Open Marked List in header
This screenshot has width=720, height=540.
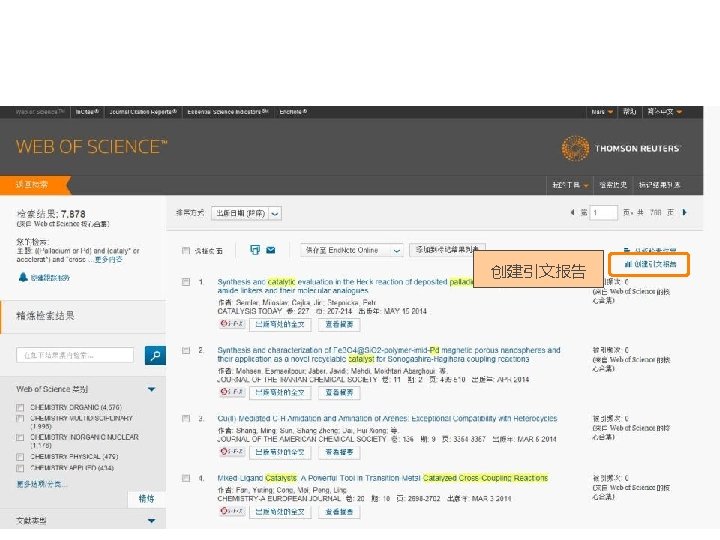pos(660,185)
